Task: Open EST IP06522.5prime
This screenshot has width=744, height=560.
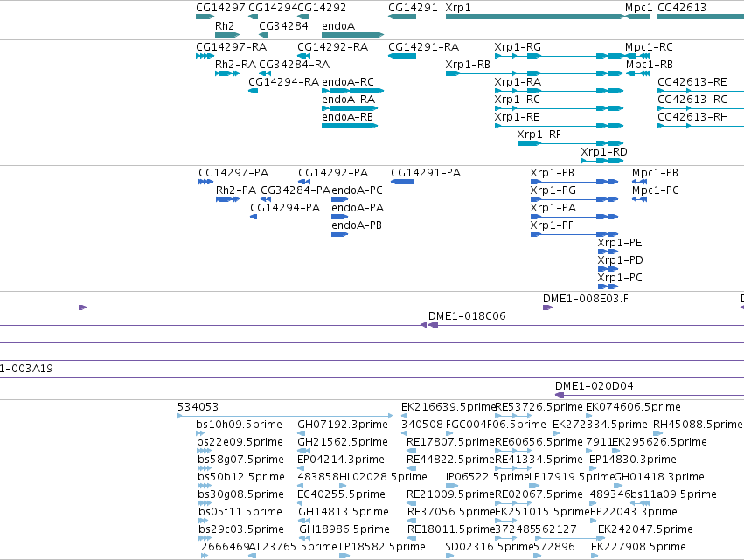Action: click(x=487, y=477)
